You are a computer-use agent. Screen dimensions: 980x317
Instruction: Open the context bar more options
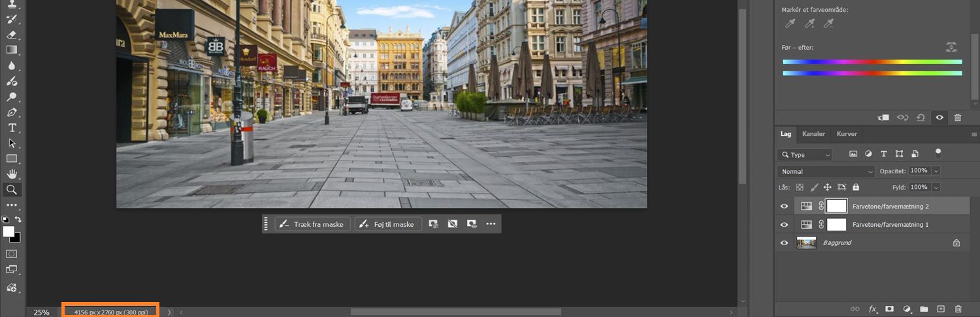[x=491, y=224]
